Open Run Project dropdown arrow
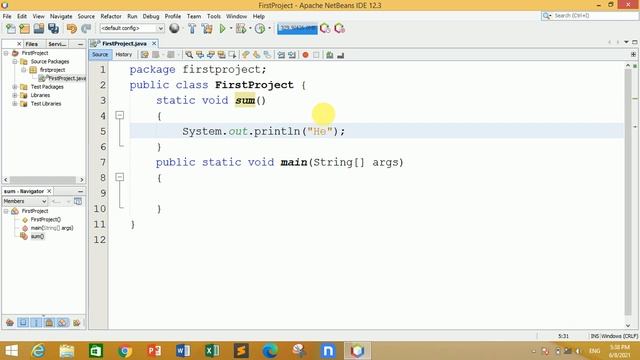The height and width of the screenshot is (360, 640). coord(231,29)
